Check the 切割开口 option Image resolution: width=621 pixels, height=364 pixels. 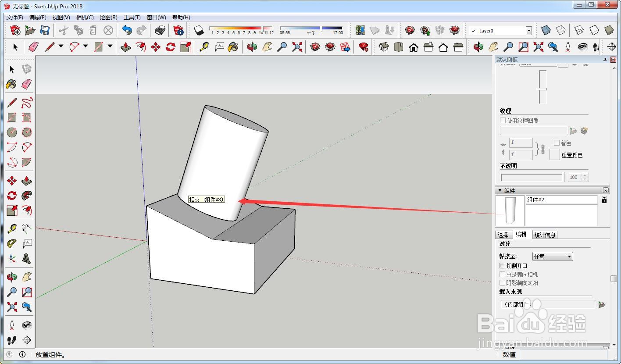503,265
